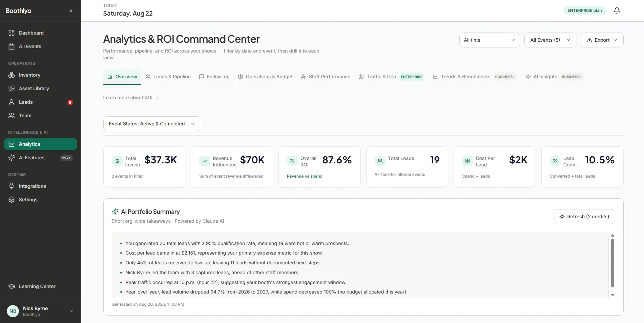Click the Analytics chart icon in sidebar
644x323 pixels.
click(x=12, y=144)
